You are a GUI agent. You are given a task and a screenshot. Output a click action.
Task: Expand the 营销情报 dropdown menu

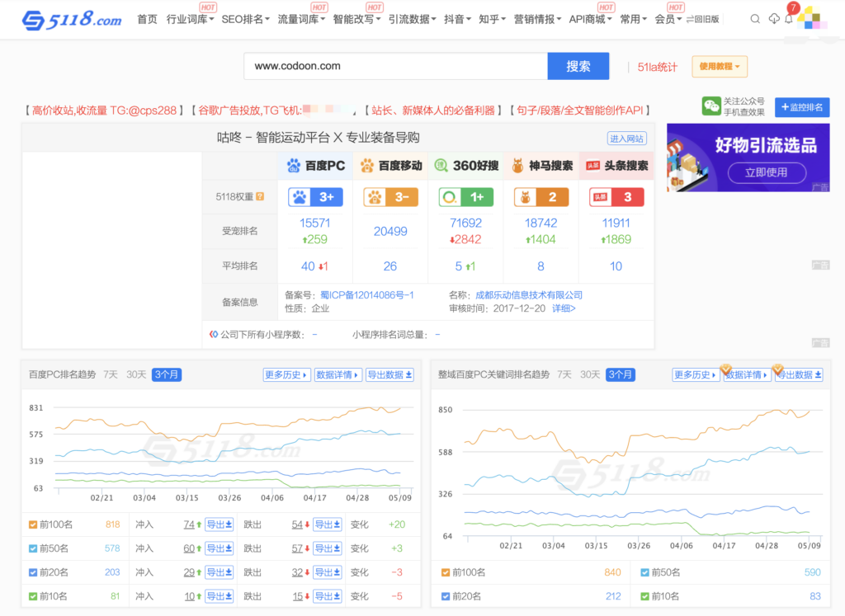pos(537,20)
